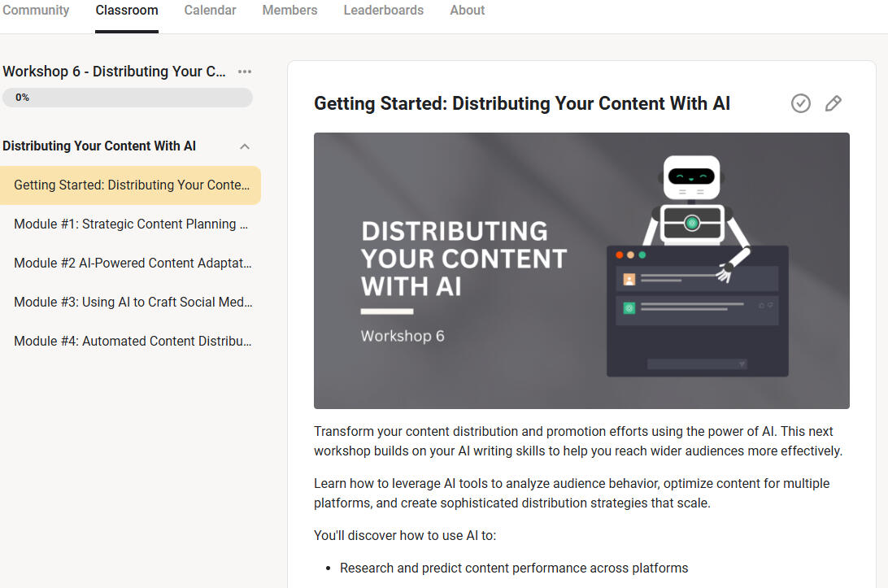Click the Workshop 6 banner image

tap(581, 271)
